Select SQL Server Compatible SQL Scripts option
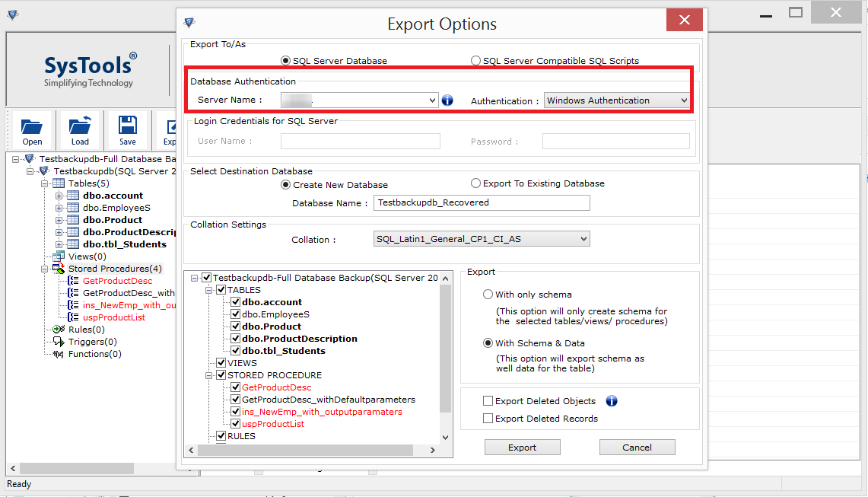This screenshot has width=868, height=497. [475, 60]
